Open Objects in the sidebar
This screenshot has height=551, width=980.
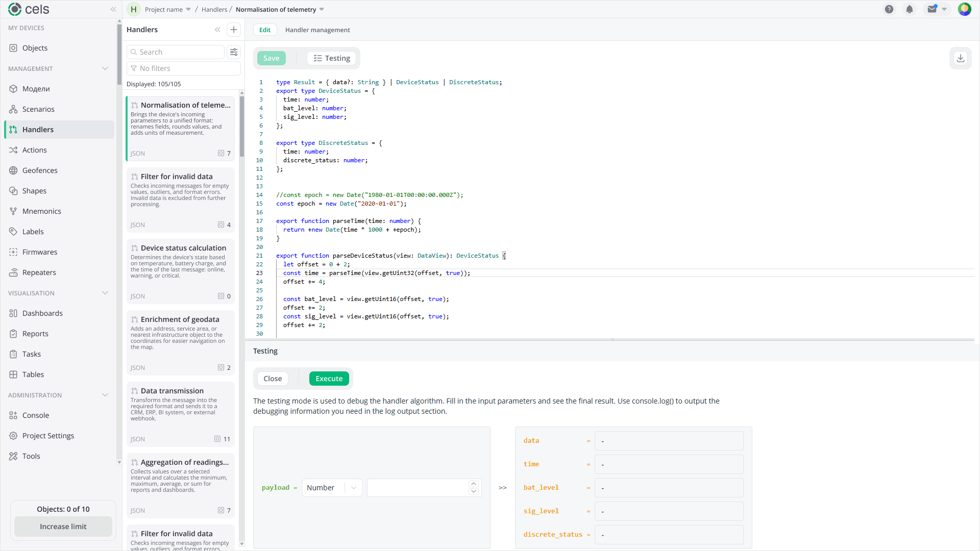[x=59, y=48]
